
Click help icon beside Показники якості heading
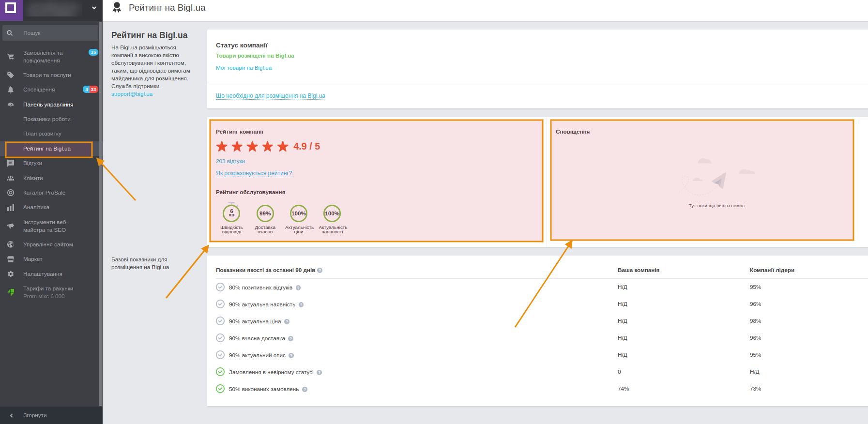(320, 271)
